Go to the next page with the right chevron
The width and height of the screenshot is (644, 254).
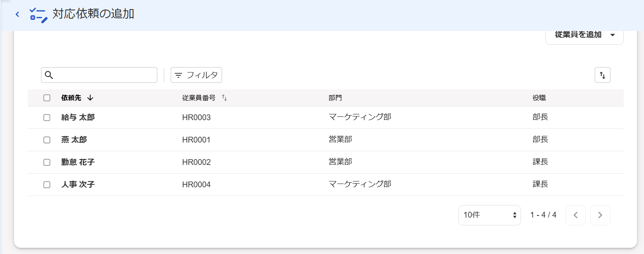(600, 215)
